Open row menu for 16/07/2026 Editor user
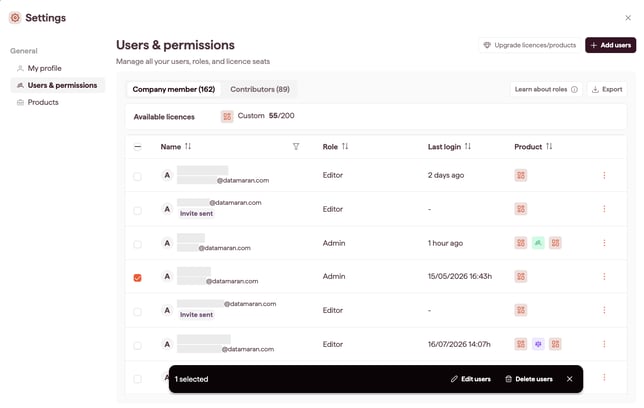Screen dimensions: 644x408 (x=604, y=344)
